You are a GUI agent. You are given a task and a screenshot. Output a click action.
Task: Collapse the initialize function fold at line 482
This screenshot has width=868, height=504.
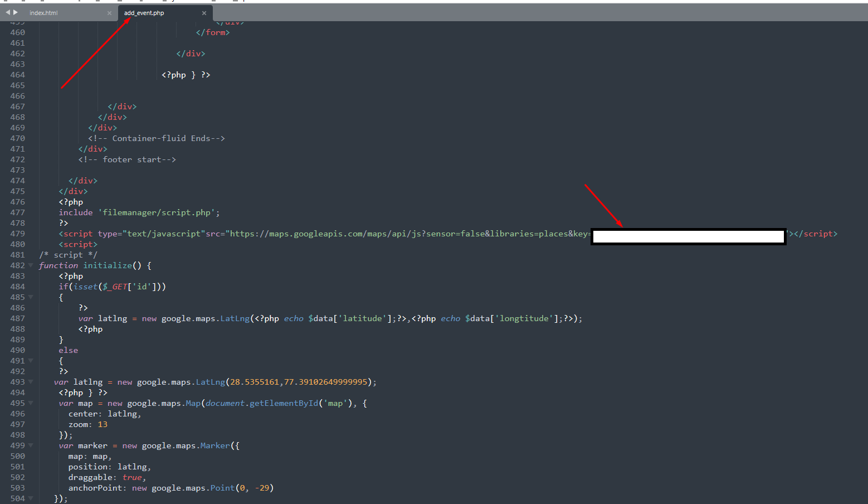tap(31, 265)
